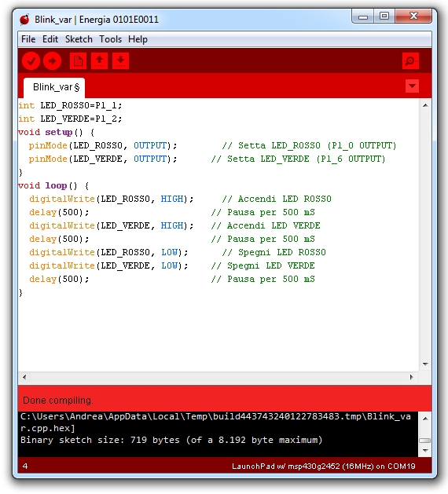
Task: Expand the tab options dropdown arrow
Action: [412, 86]
